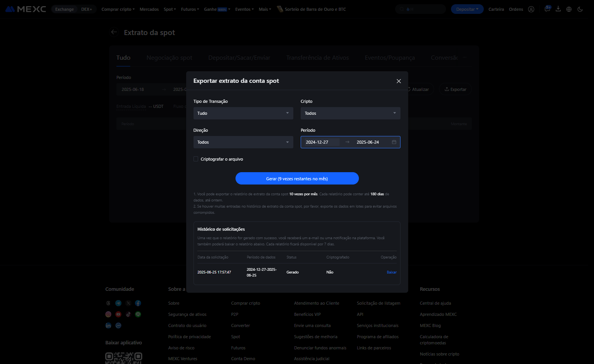
Task: Open the Facebook social icon in footer
Action: click(138, 303)
